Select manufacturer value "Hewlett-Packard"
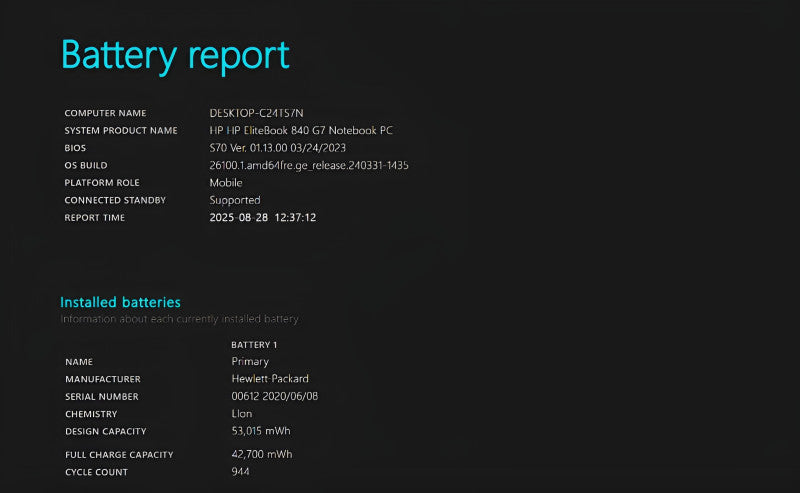 (270, 379)
